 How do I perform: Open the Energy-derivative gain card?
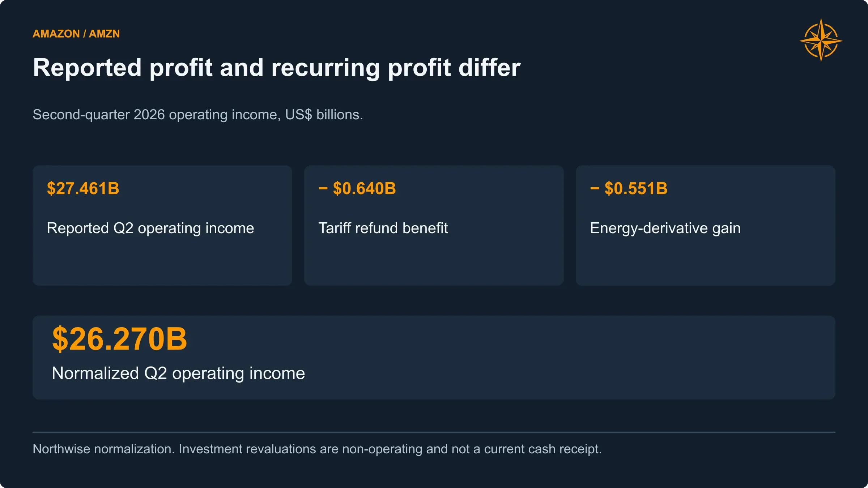706,226
